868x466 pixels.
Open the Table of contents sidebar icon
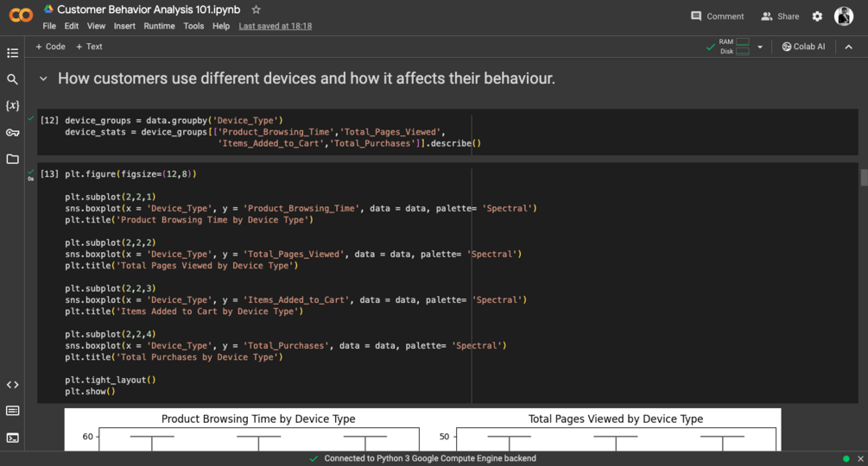[x=12, y=53]
